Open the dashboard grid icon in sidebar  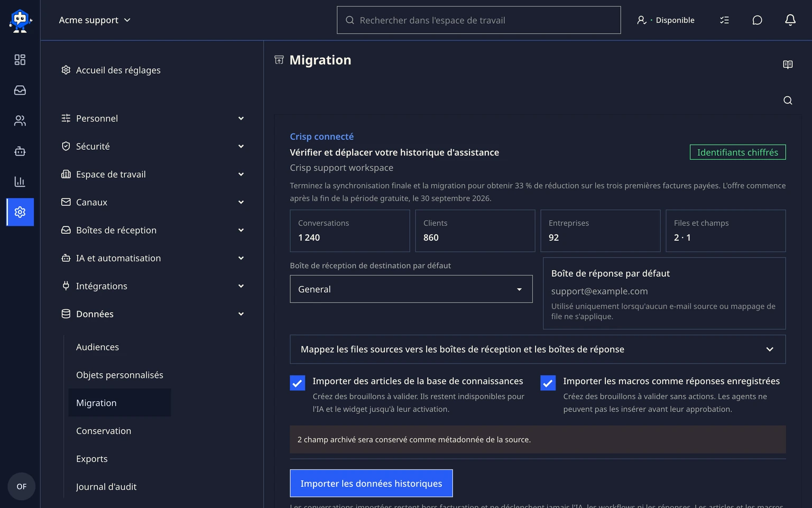(20, 60)
